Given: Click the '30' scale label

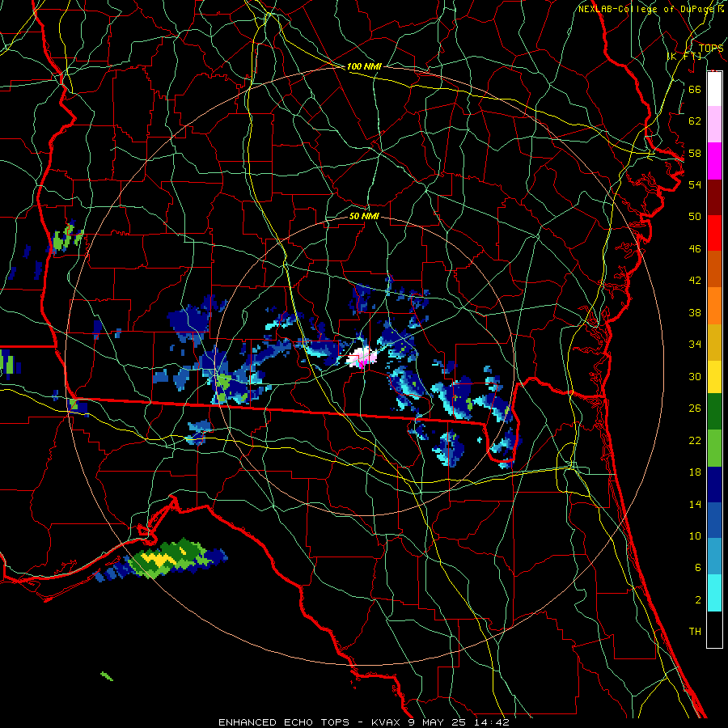Looking at the screenshot, I should coord(695,376).
